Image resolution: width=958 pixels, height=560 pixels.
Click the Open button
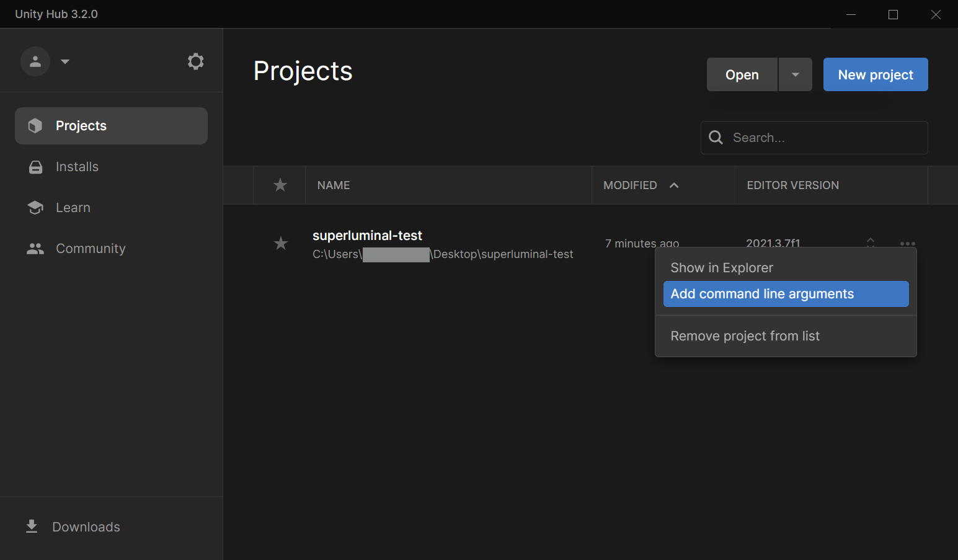[x=742, y=75]
